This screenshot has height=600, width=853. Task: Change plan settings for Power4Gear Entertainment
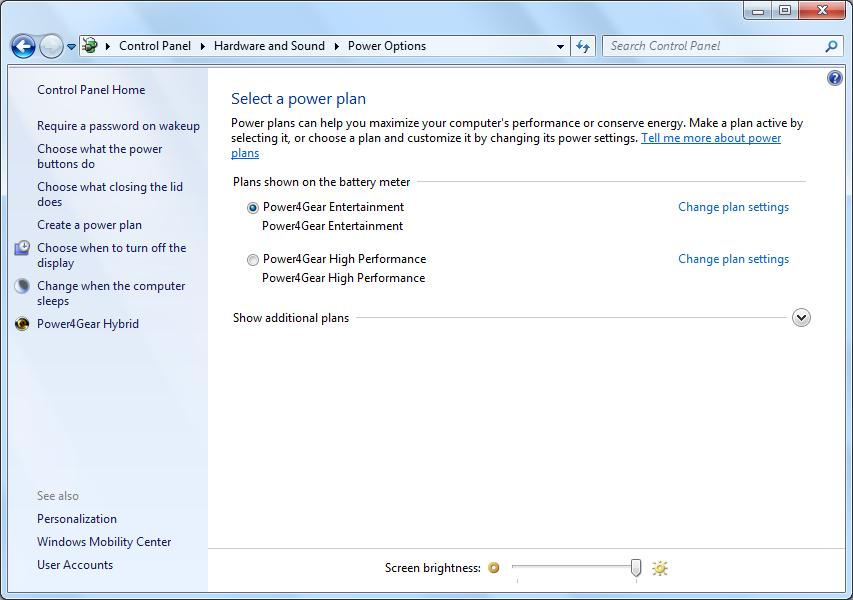733,207
